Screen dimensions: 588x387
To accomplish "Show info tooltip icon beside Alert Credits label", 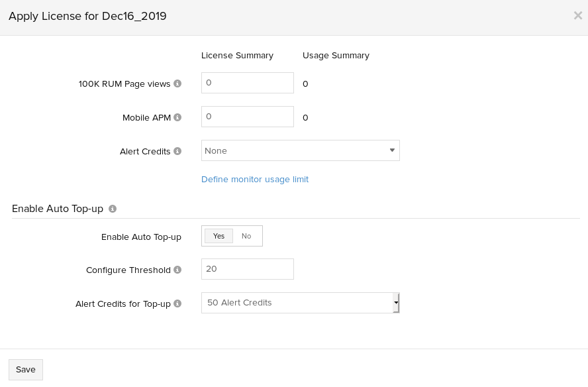I will tap(177, 152).
